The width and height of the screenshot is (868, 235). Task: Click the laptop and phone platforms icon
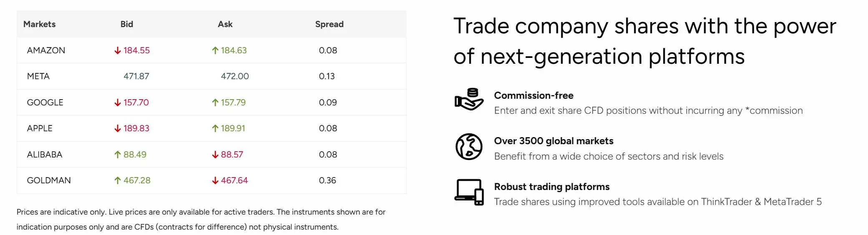click(469, 192)
